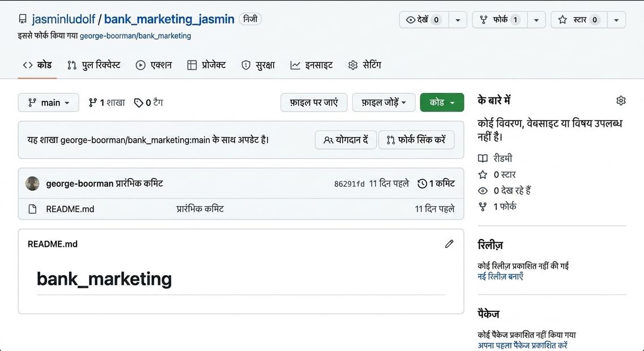Open the पुल रिक्वेस्ट tab
Image resolution: width=644 pixels, height=351 pixels.
[x=94, y=65]
